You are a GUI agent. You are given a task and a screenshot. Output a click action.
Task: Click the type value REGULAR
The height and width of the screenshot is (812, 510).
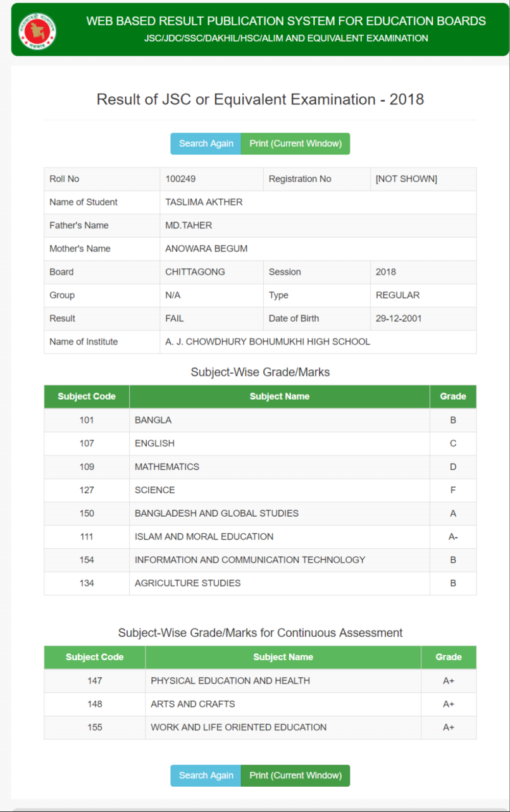point(397,295)
